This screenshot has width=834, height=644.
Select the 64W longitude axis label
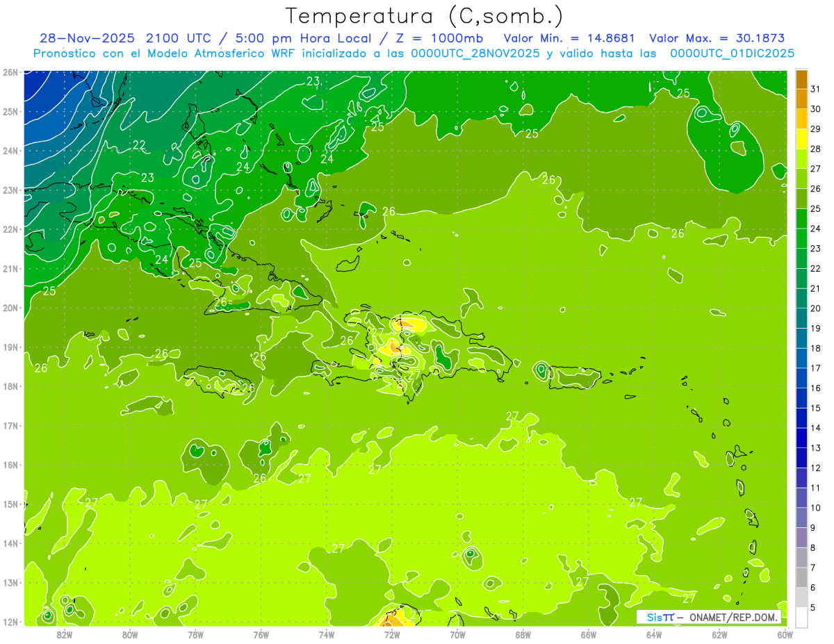pyautogui.click(x=653, y=634)
